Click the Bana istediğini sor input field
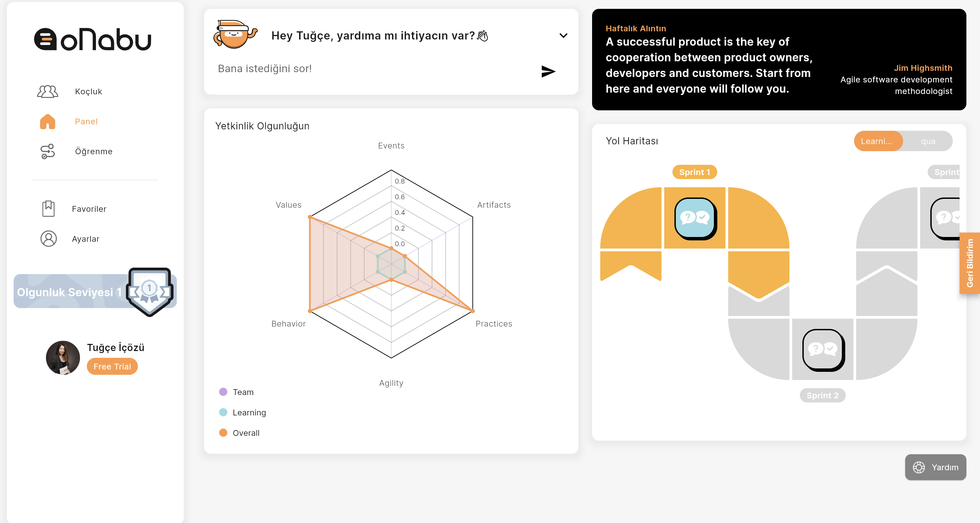 (373, 69)
